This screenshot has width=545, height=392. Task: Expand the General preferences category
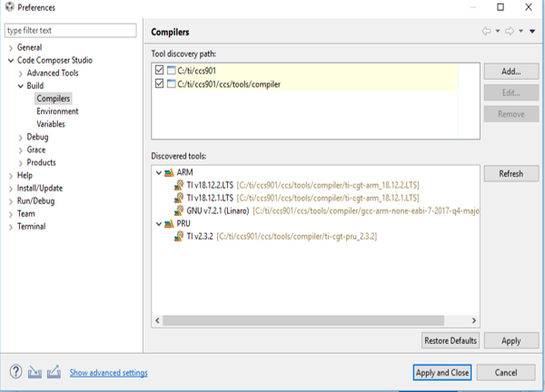10,47
